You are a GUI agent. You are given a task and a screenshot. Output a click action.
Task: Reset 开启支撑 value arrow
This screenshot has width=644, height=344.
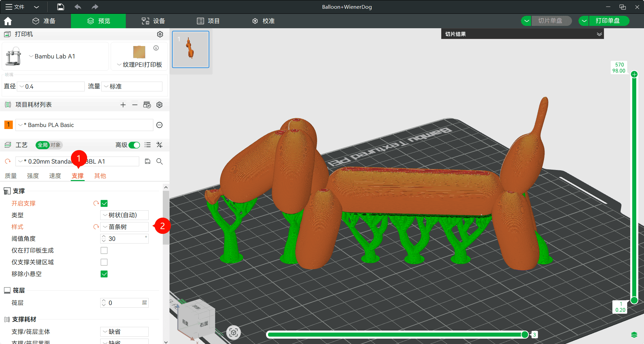(x=96, y=203)
